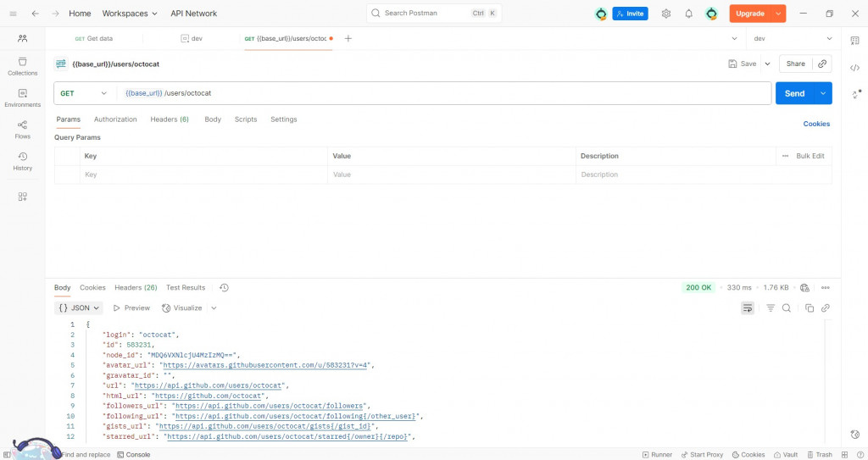Switch to the Scripts tab
868x460 pixels.
(x=246, y=119)
